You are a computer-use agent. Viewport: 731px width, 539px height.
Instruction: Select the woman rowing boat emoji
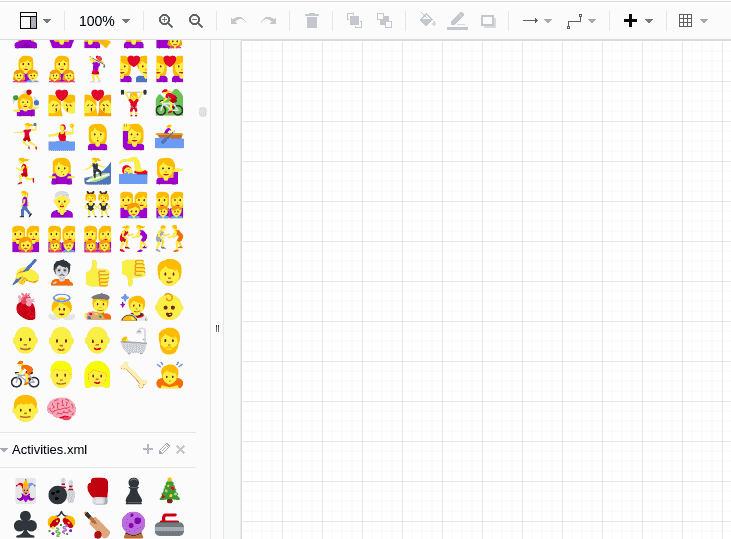(x=169, y=137)
